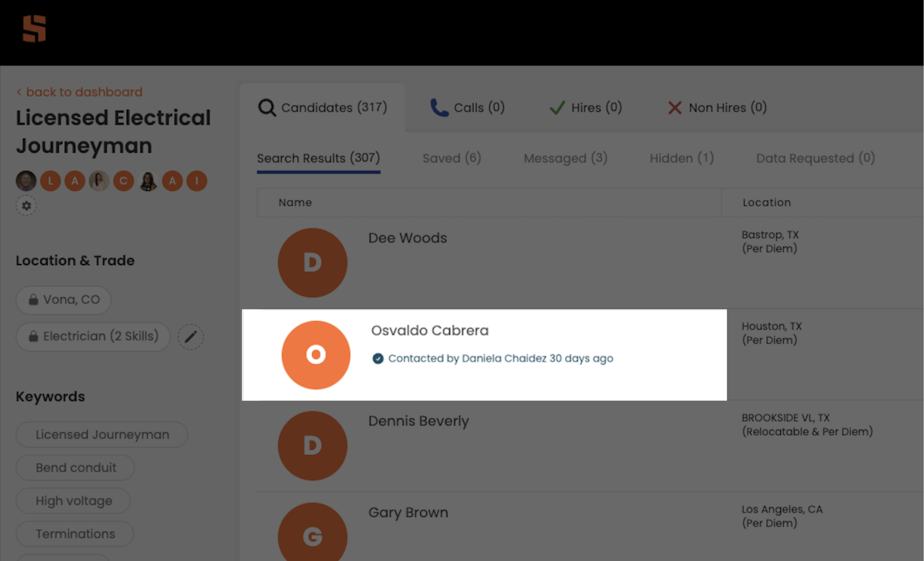The image size is (924, 561).
Task: Open the Messaged (3) sub-tab
Action: 565,158
